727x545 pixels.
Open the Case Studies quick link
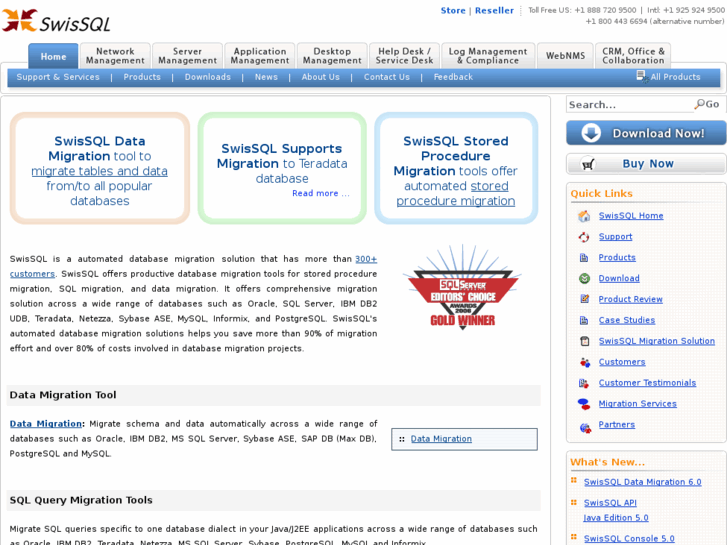click(627, 320)
